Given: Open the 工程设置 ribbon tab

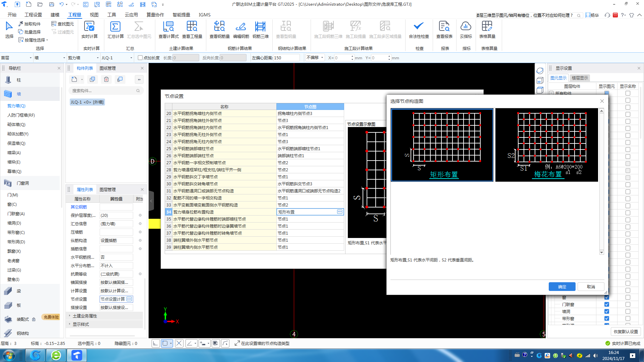Looking at the screenshot, I should [x=33, y=15].
